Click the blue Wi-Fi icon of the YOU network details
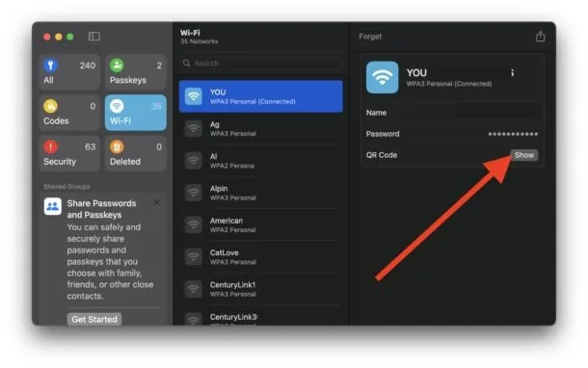 click(x=382, y=77)
